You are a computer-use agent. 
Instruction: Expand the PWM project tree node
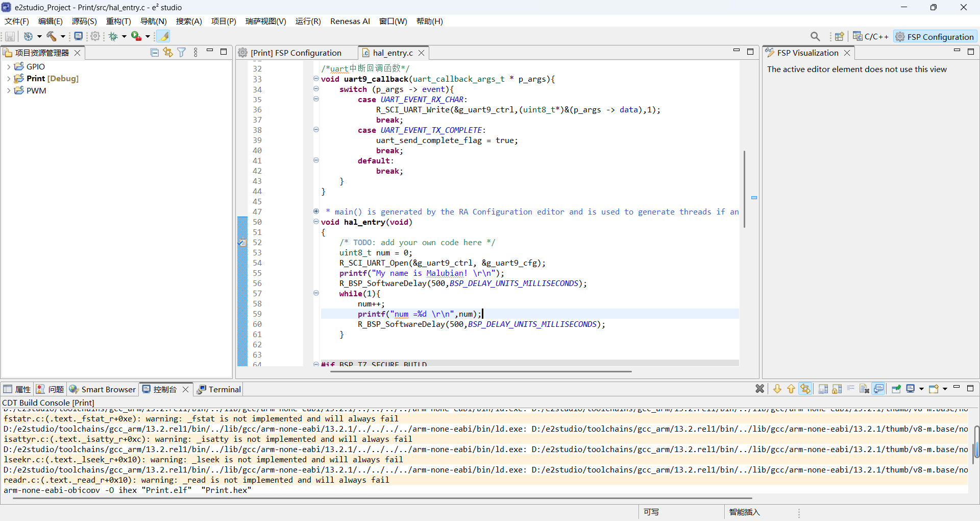click(8, 91)
